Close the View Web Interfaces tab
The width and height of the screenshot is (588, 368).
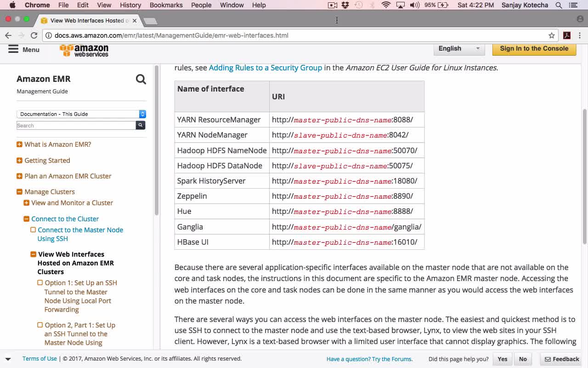point(134,20)
